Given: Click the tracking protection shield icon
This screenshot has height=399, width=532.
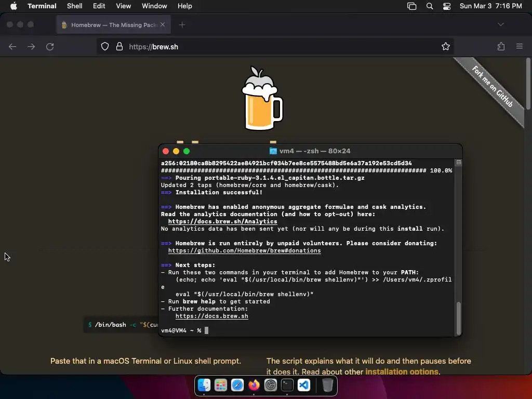Looking at the screenshot, I should pos(105,46).
